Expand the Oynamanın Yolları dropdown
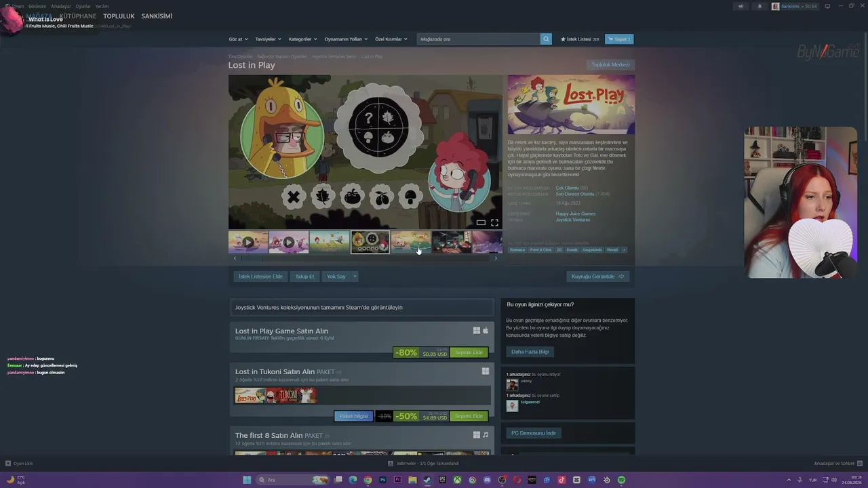This screenshot has height=488, width=868. 346,39
